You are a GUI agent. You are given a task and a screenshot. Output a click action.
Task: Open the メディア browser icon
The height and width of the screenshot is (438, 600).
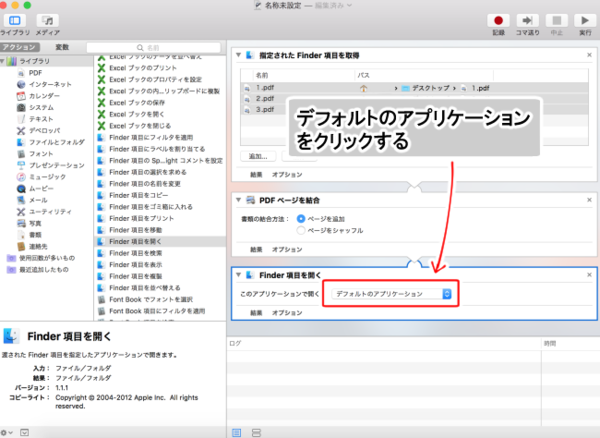(x=47, y=20)
